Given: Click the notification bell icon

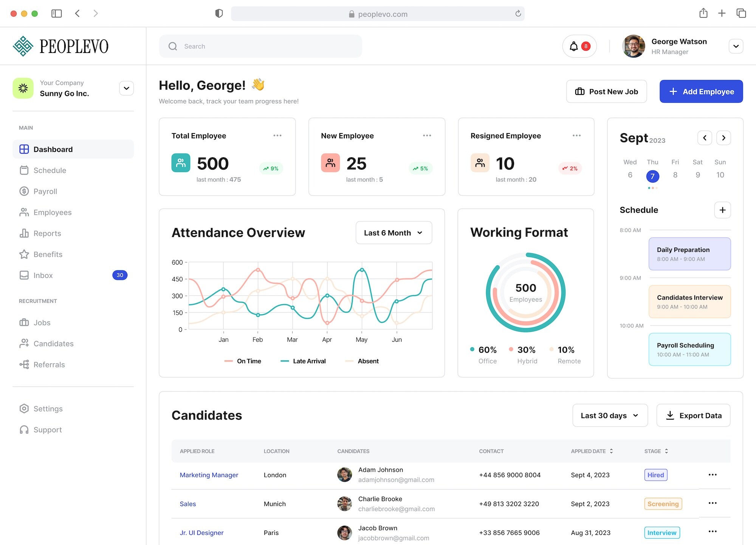Looking at the screenshot, I should click(574, 46).
